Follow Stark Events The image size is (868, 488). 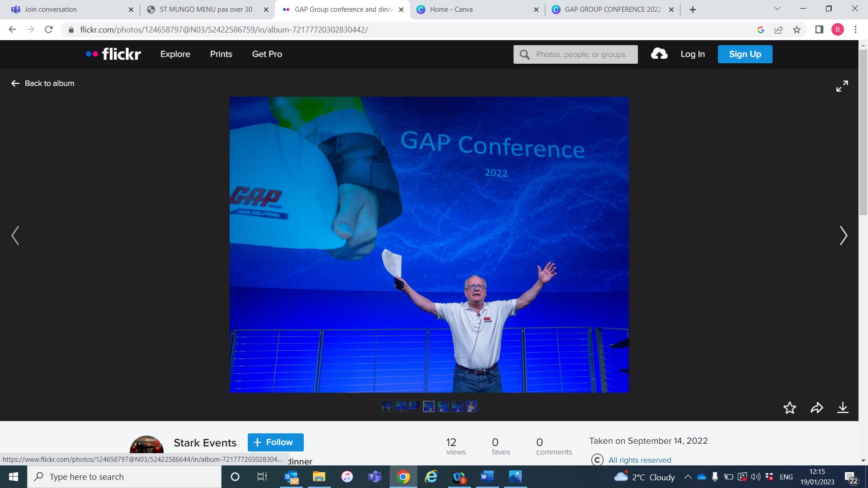275,442
